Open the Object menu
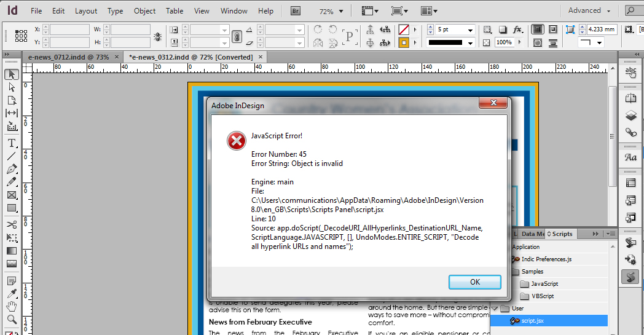The height and width of the screenshot is (335, 644). [144, 11]
